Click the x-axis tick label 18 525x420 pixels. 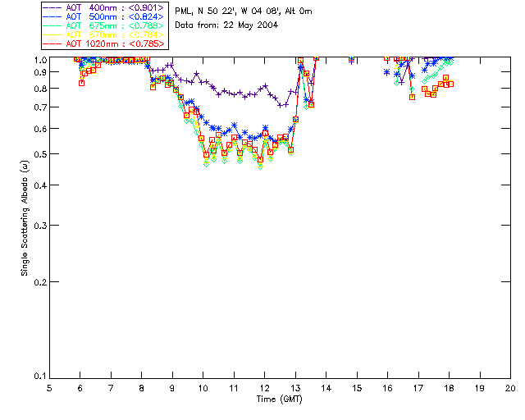click(449, 388)
